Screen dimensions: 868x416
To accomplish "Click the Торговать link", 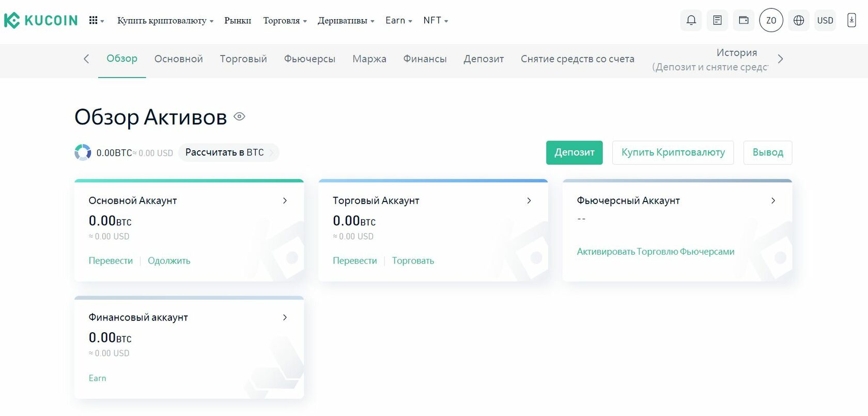I will pyautogui.click(x=413, y=260).
